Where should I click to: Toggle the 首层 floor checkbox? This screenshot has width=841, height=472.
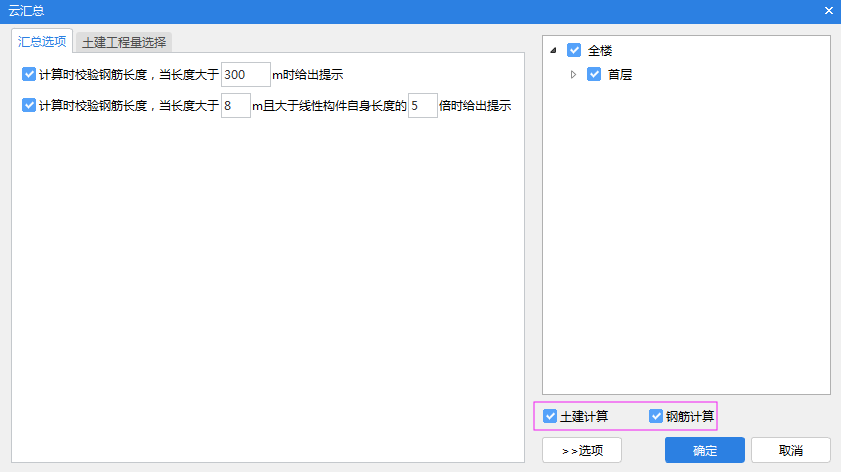pyautogui.click(x=594, y=74)
